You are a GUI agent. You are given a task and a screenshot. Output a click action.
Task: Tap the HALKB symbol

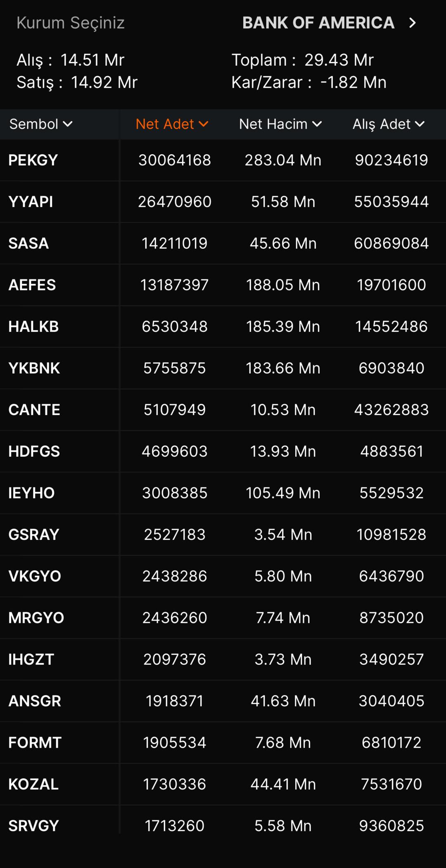pos(33,327)
